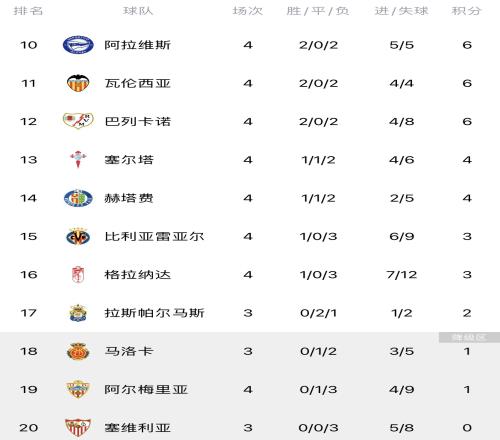Click the Las Palmas (拉斯帕尔马斯) crest
Screen dimensions: 500x440
coord(78,313)
